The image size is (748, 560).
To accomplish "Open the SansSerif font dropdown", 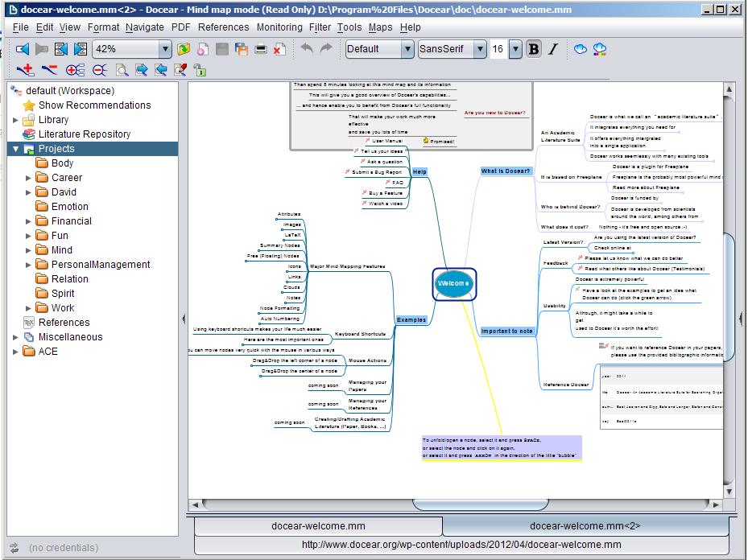I will tap(480, 49).
